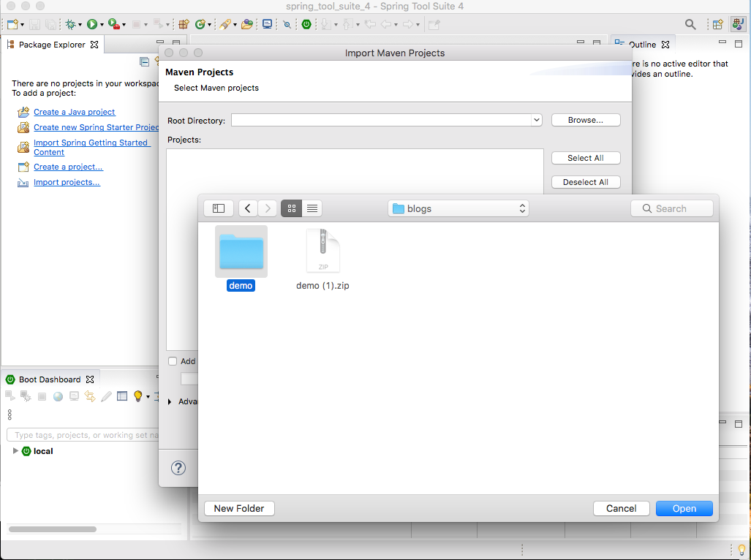Click the Import projects... link
The width and height of the screenshot is (751, 560).
coord(67,182)
